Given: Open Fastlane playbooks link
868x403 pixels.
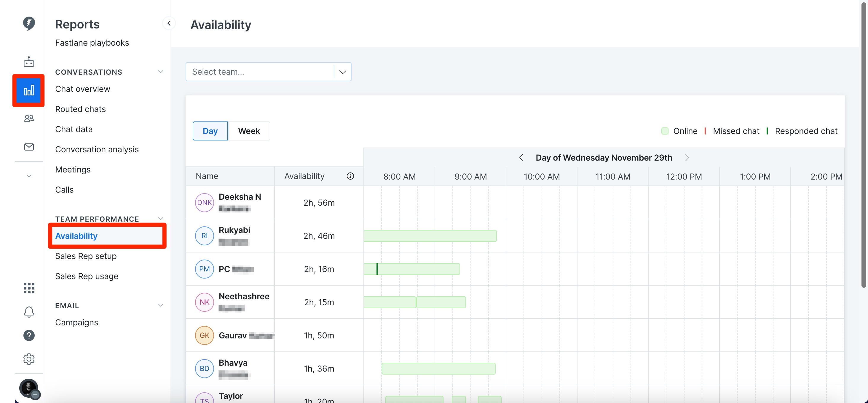Looking at the screenshot, I should click(x=92, y=43).
